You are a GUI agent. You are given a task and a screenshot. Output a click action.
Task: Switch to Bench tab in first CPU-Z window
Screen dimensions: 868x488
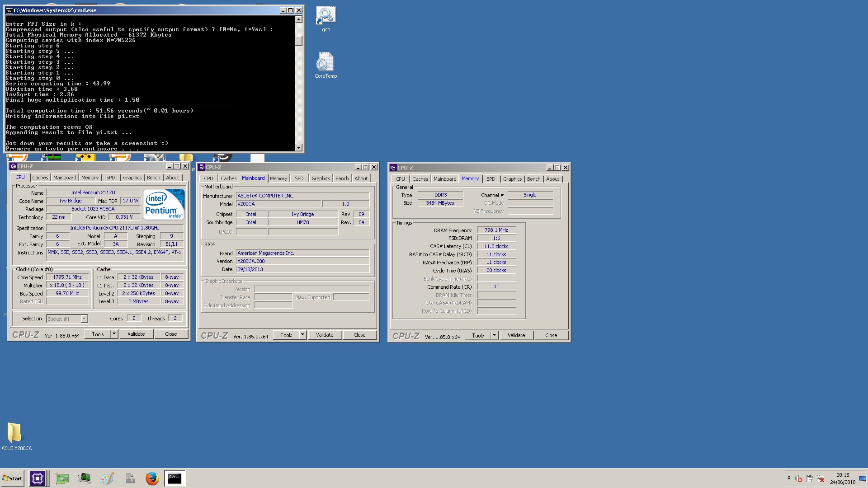[154, 178]
